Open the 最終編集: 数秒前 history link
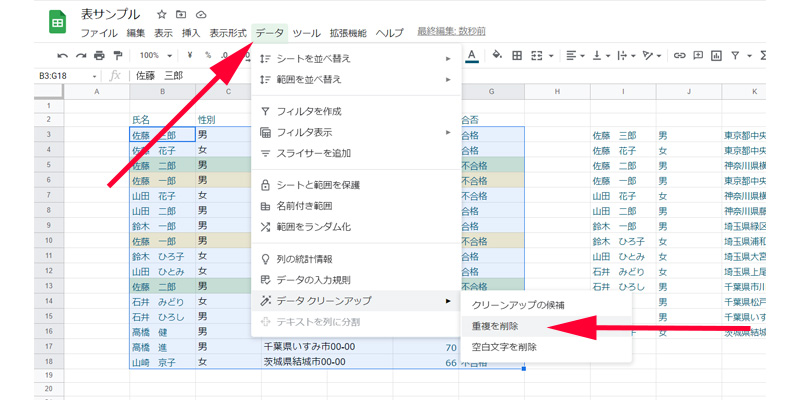800x400 pixels. point(451,32)
